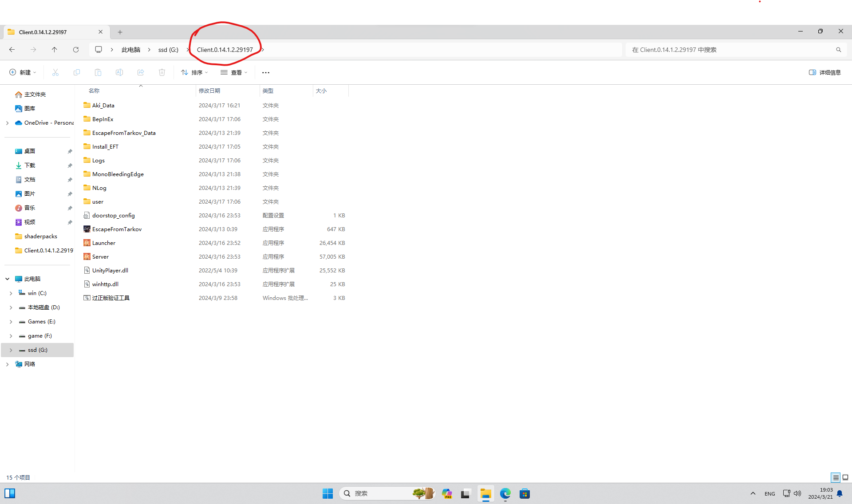Click the volume speaker tray icon
This screenshot has height=504, width=852.
click(x=797, y=493)
